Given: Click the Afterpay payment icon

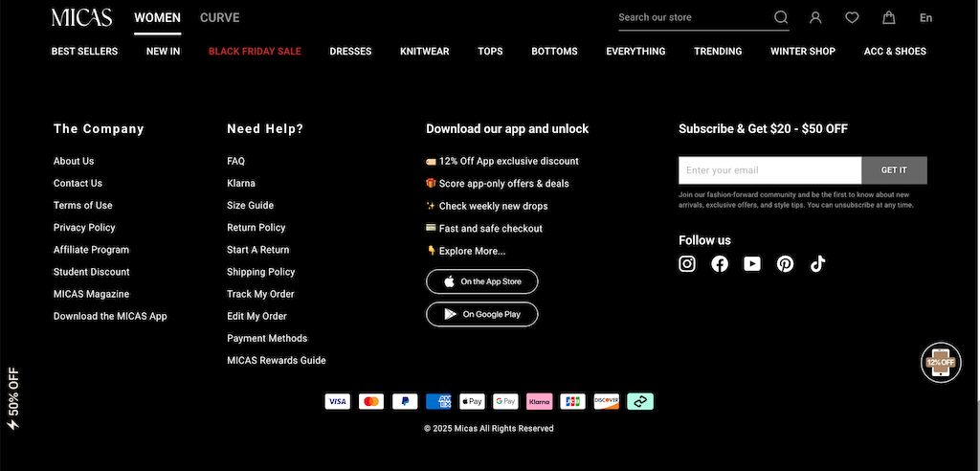Looking at the screenshot, I should point(640,401).
